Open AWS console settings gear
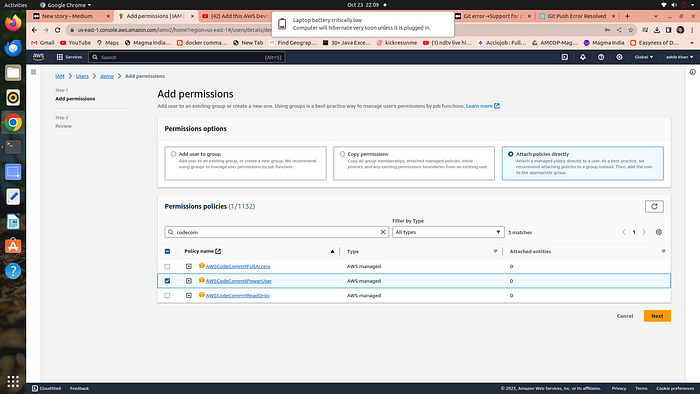The height and width of the screenshot is (394, 700). pos(619,57)
